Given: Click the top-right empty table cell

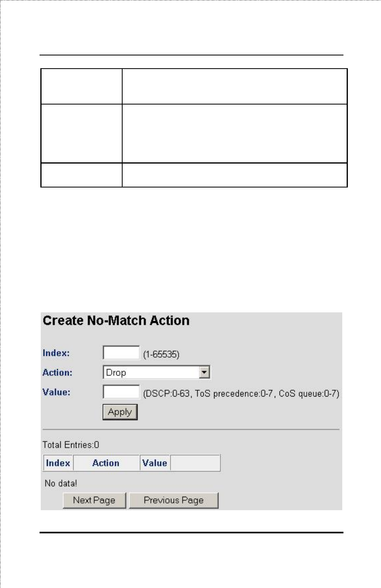Looking at the screenshot, I should pyautogui.click(x=234, y=87).
